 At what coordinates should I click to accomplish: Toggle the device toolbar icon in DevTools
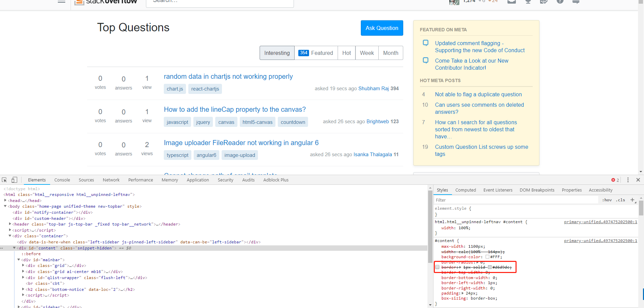tap(14, 180)
